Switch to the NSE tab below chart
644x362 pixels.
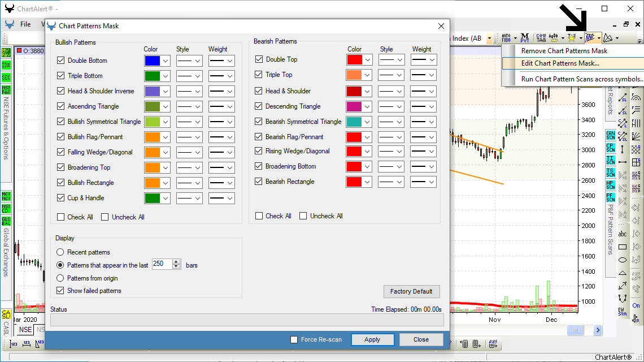coord(25,330)
